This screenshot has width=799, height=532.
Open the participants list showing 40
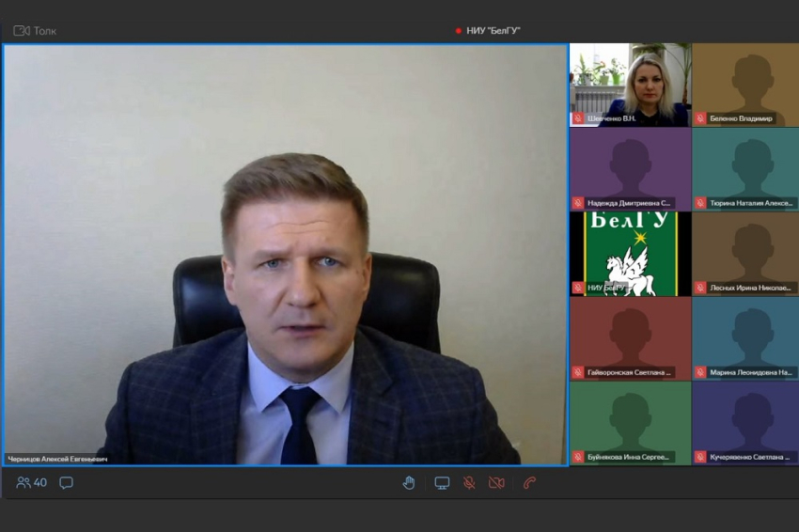coord(31,483)
